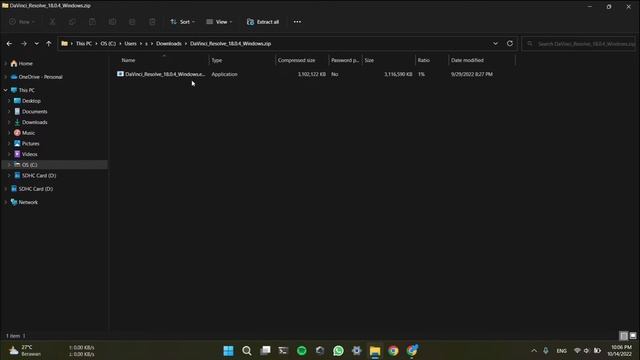The image size is (640, 360).
Task: Open taskbar Search
Action: [247, 351]
